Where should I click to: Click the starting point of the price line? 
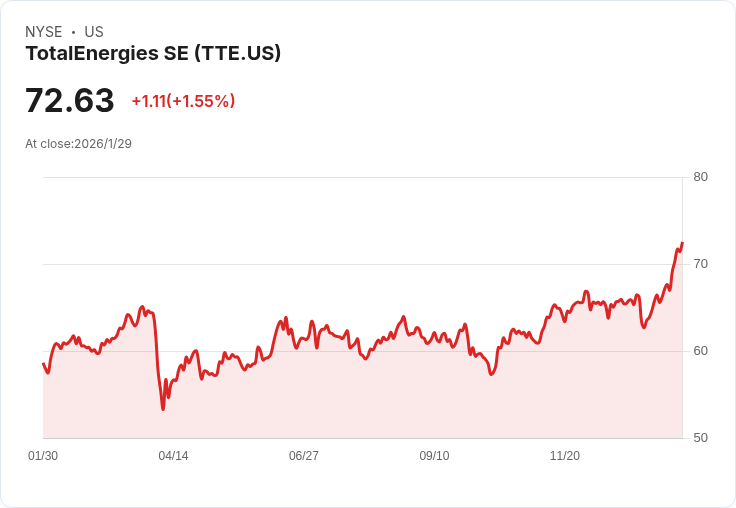click(x=43, y=363)
